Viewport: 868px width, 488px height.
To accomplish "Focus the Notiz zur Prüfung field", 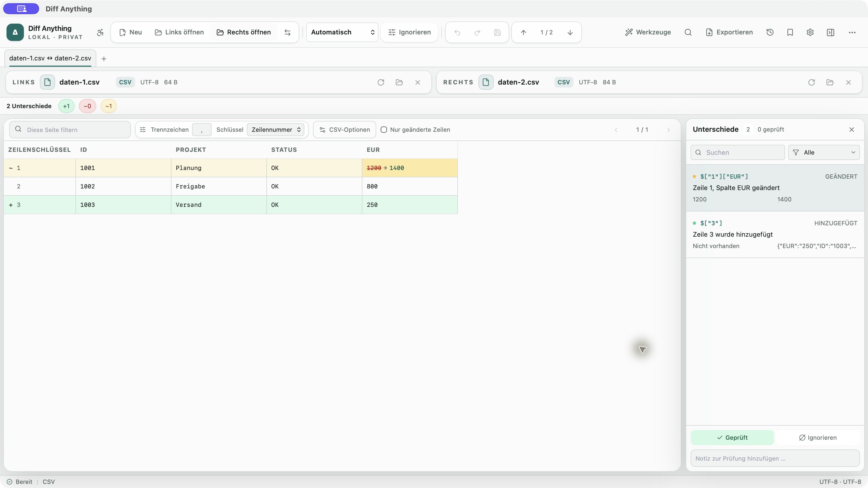I will (x=775, y=458).
